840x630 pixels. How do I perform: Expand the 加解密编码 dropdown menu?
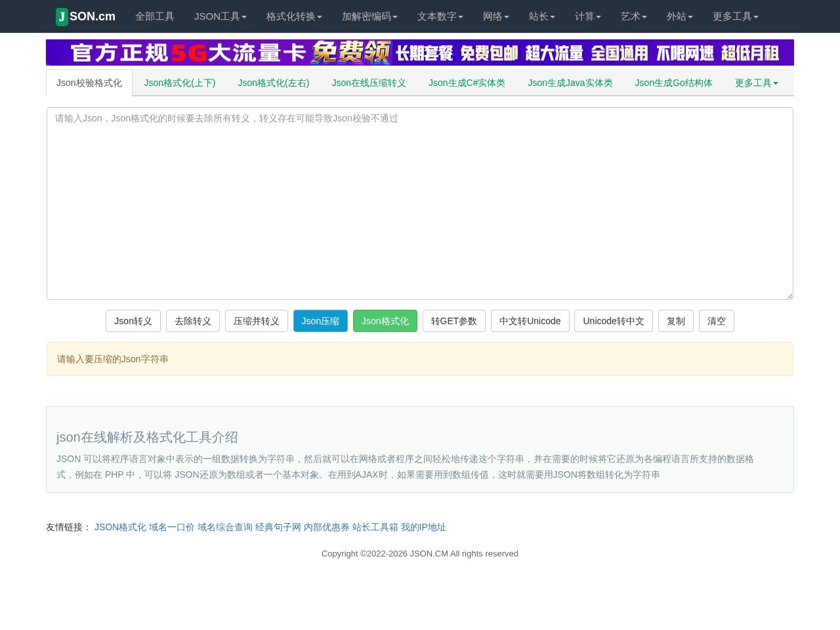coord(369,16)
